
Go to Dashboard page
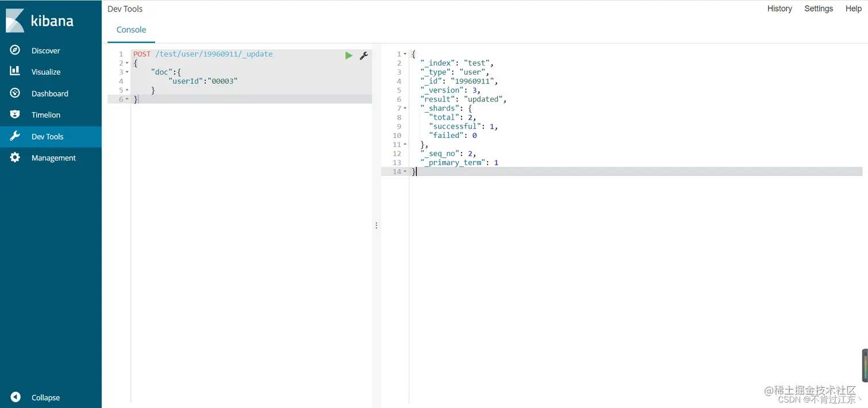click(x=50, y=94)
